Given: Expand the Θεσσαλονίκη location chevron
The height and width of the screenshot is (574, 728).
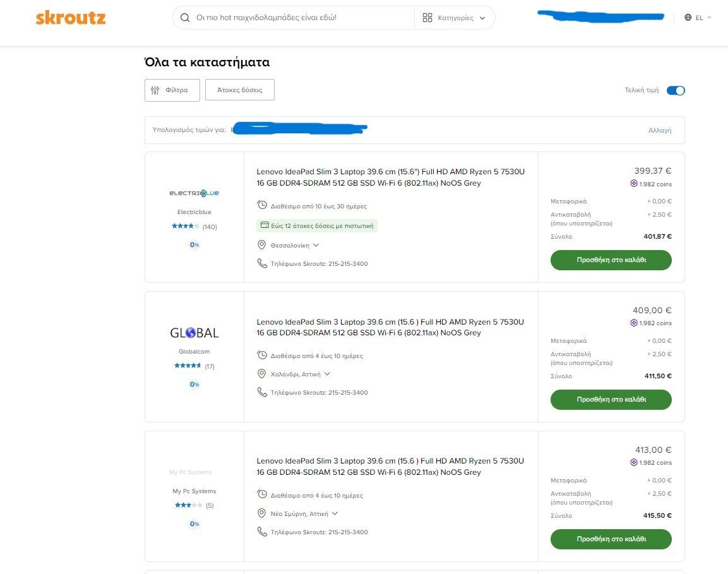Looking at the screenshot, I should coord(316,245).
